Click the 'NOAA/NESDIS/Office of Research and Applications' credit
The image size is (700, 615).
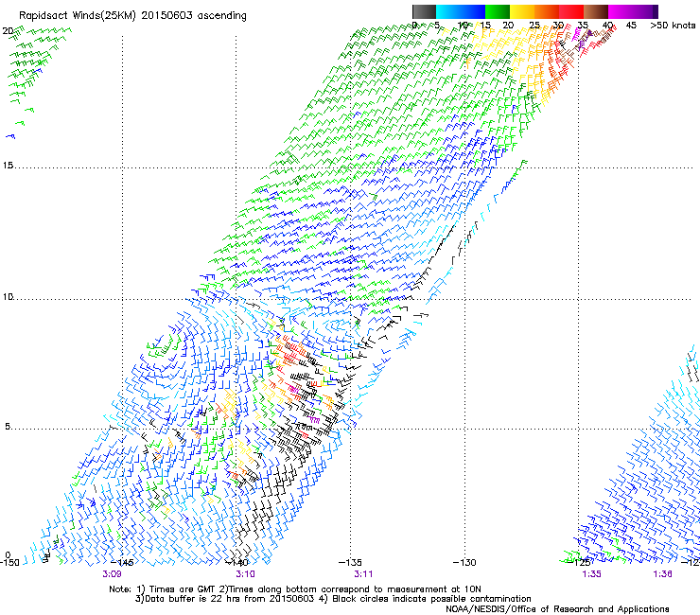557,609
